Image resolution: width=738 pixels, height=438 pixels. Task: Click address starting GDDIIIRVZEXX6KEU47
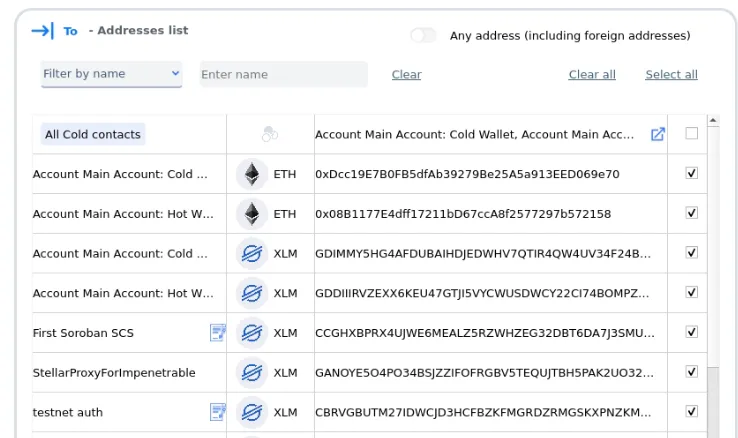click(x=482, y=293)
